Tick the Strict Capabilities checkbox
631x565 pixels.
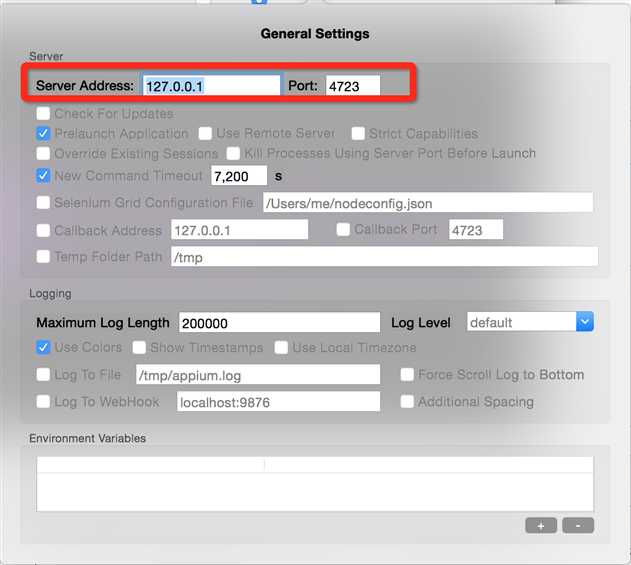click(358, 133)
